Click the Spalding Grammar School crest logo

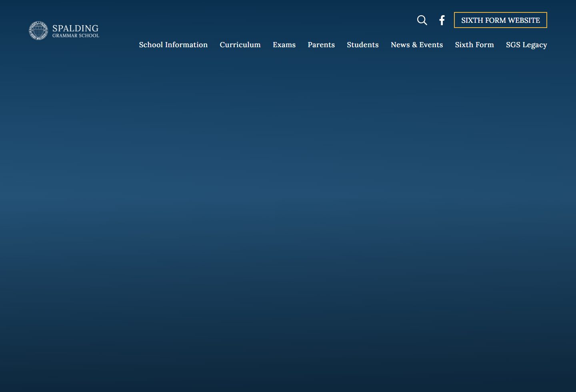coord(38,30)
